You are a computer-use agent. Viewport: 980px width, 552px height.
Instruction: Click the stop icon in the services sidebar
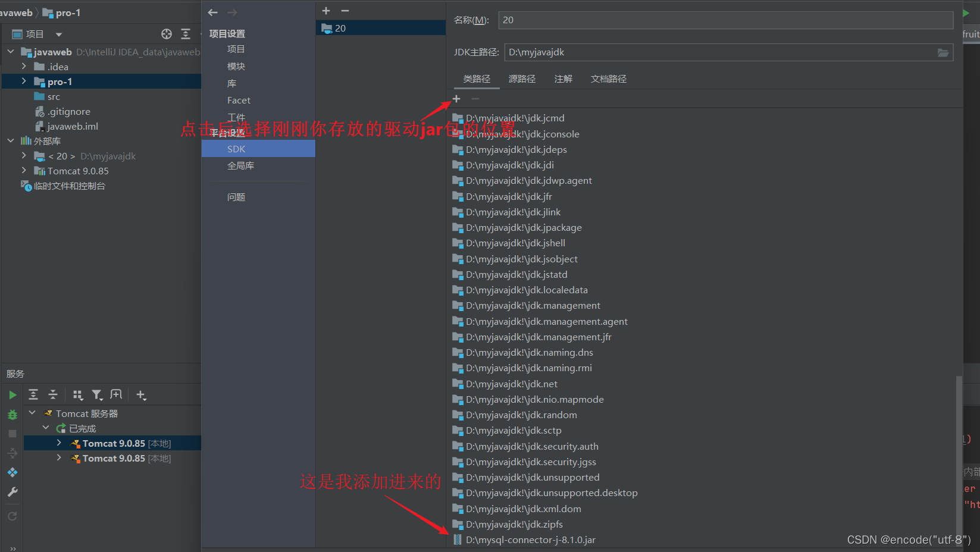click(x=12, y=434)
